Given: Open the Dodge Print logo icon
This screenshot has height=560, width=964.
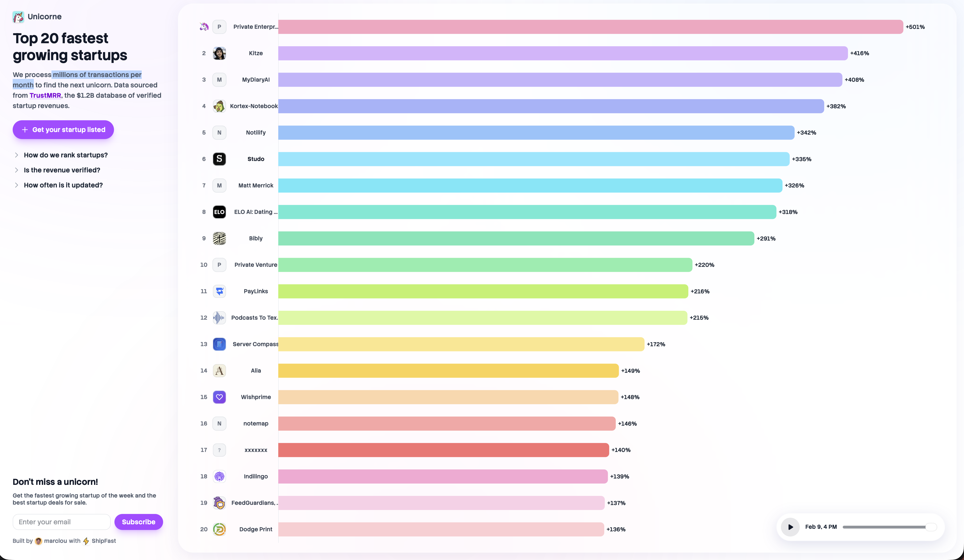Looking at the screenshot, I should click(x=219, y=529).
